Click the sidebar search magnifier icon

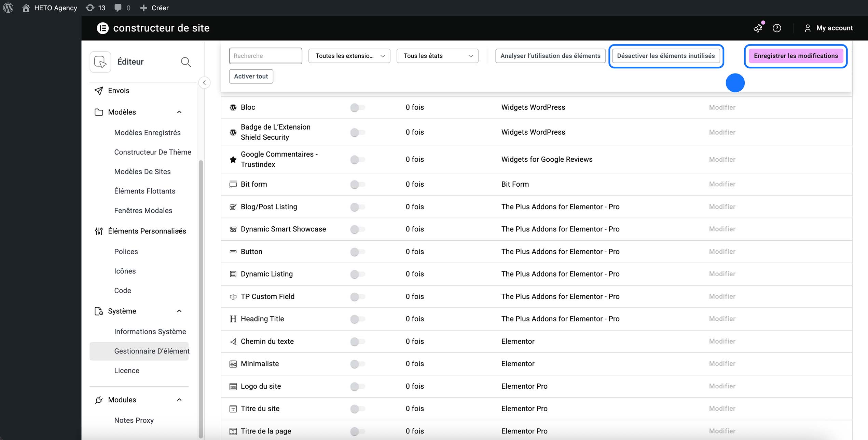click(x=185, y=62)
